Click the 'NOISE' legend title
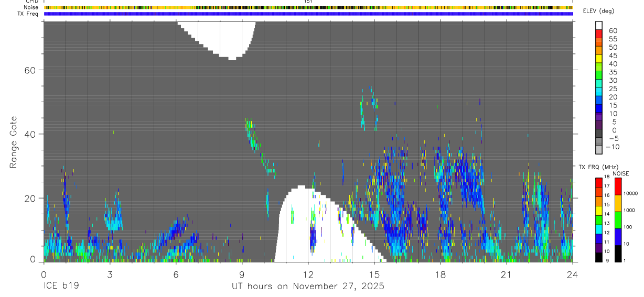 tap(620, 173)
